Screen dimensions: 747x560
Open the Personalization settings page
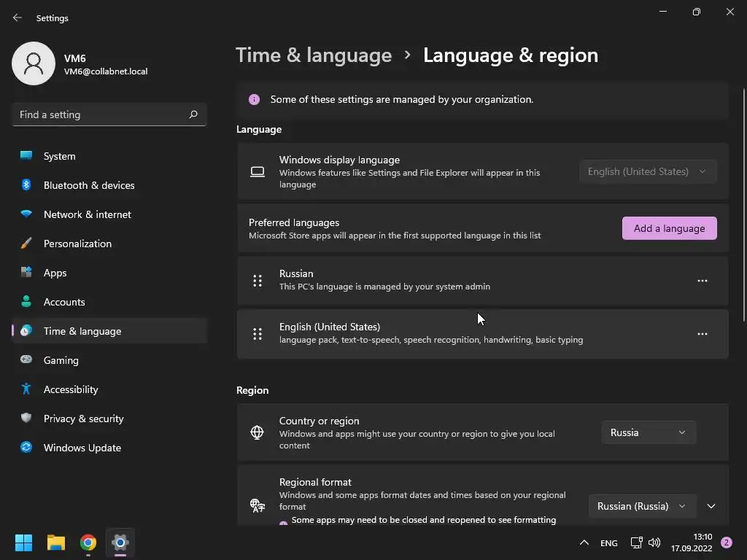click(x=77, y=244)
